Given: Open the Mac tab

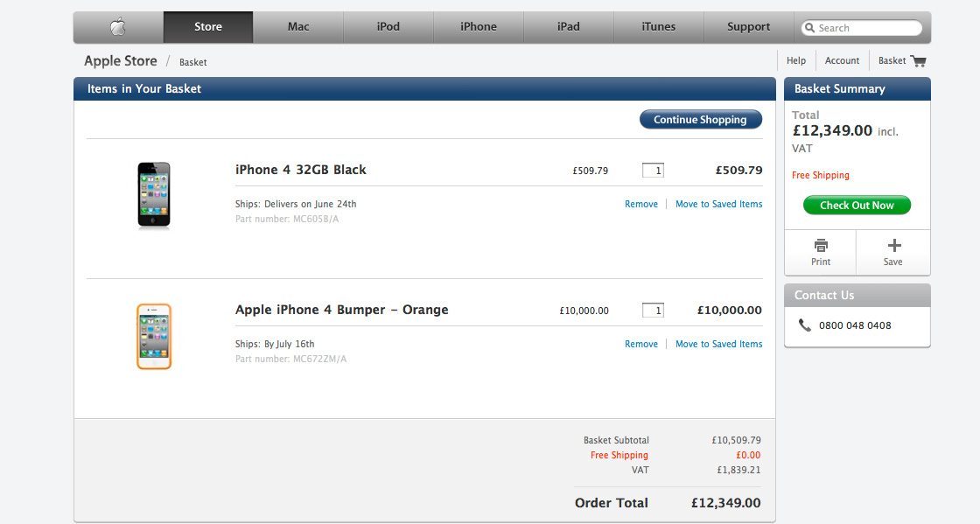Looking at the screenshot, I should coord(298,27).
